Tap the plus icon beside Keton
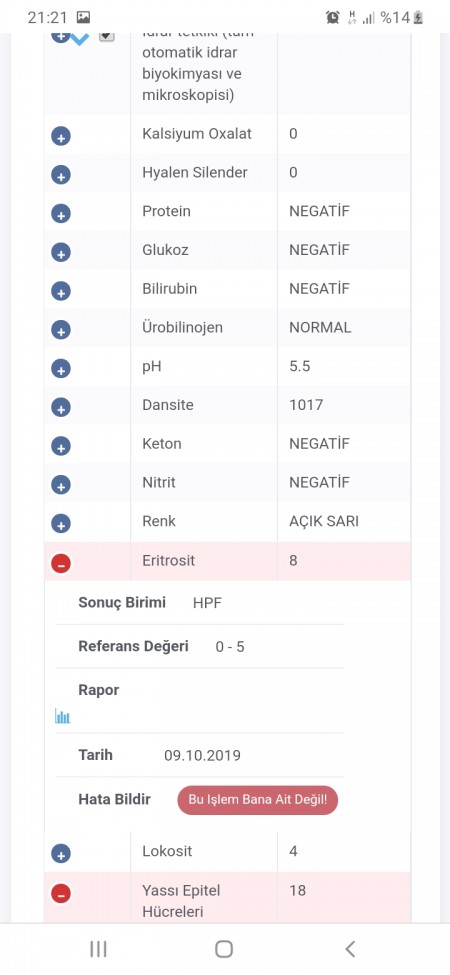The width and height of the screenshot is (450, 975). click(x=61, y=446)
